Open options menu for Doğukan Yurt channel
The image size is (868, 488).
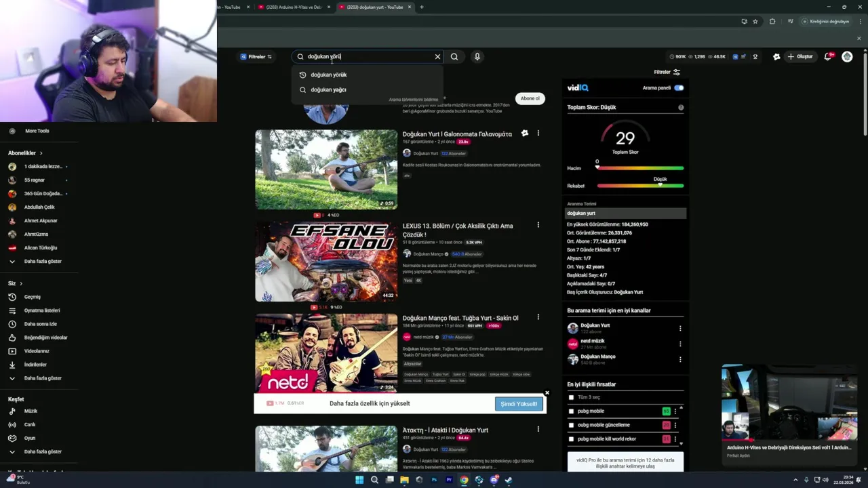pyautogui.click(x=680, y=329)
